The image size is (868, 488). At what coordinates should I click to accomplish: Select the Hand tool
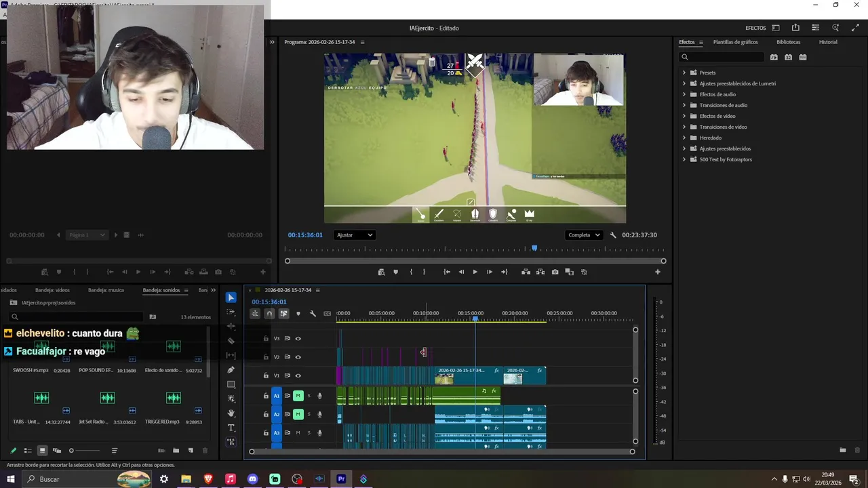click(x=231, y=413)
